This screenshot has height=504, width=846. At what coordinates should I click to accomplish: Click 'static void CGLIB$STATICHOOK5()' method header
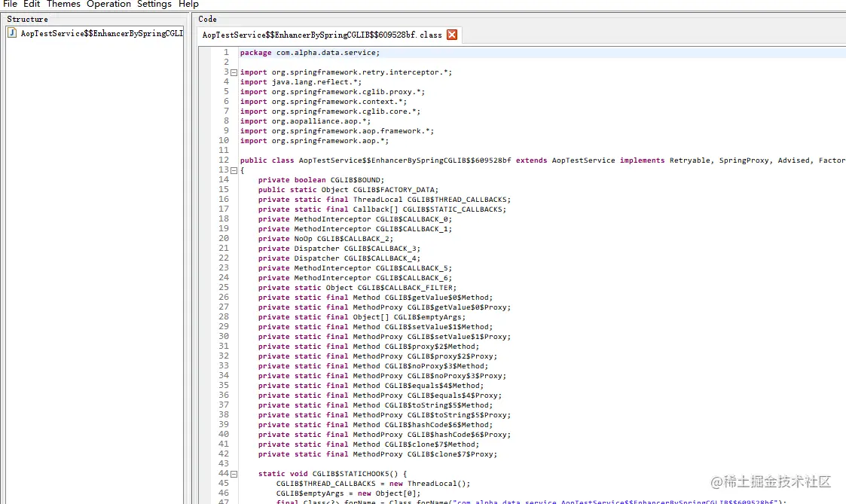tap(332, 474)
